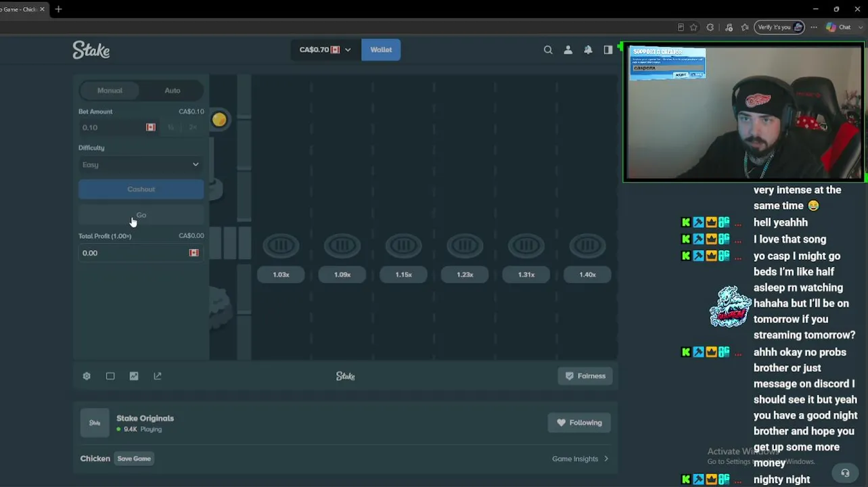
Task: Open the Stake home logo
Action: point(91,50)
